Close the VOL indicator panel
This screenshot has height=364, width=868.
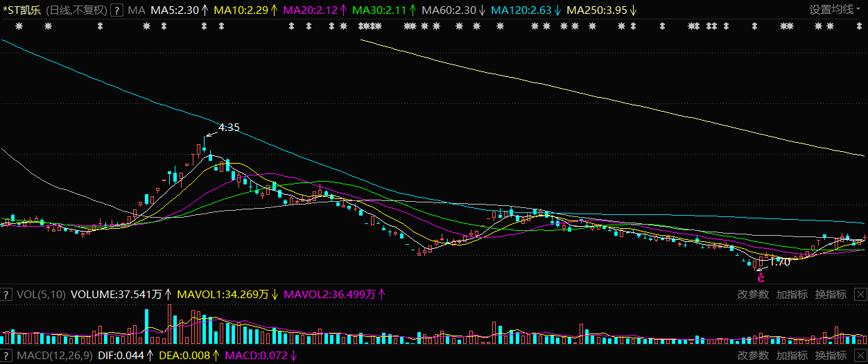[860, 295]
